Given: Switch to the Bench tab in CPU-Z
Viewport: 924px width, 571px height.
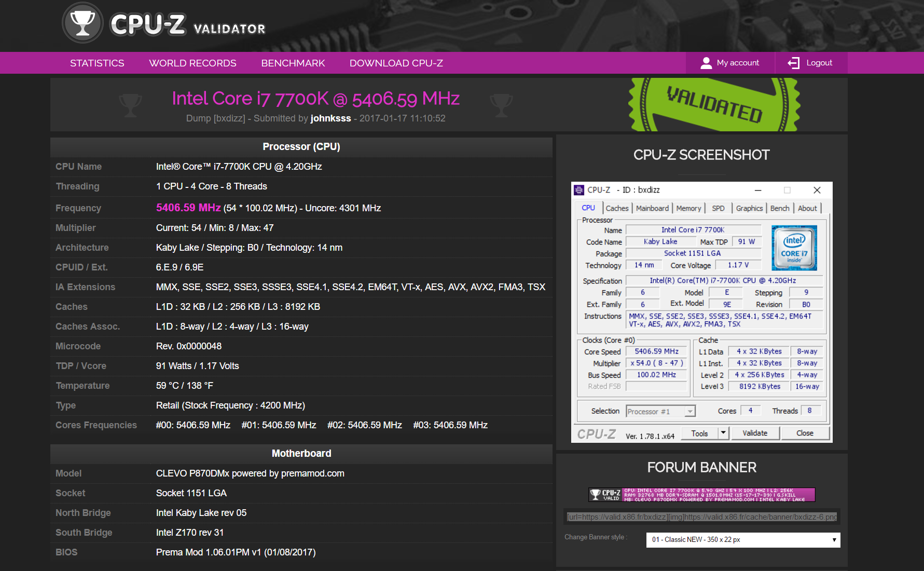Looking at the screenshot, I should (x=780, y=208).
